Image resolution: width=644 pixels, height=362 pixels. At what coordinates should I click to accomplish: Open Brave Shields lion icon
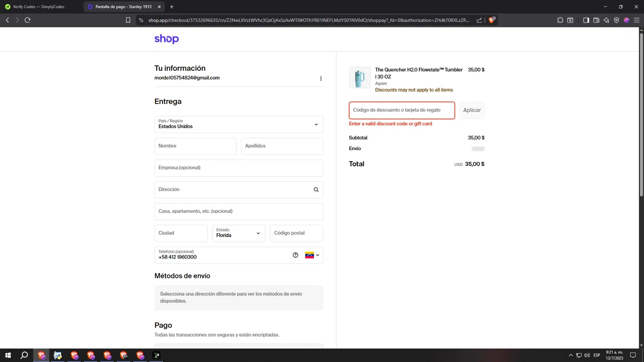(x=492, y=20)
